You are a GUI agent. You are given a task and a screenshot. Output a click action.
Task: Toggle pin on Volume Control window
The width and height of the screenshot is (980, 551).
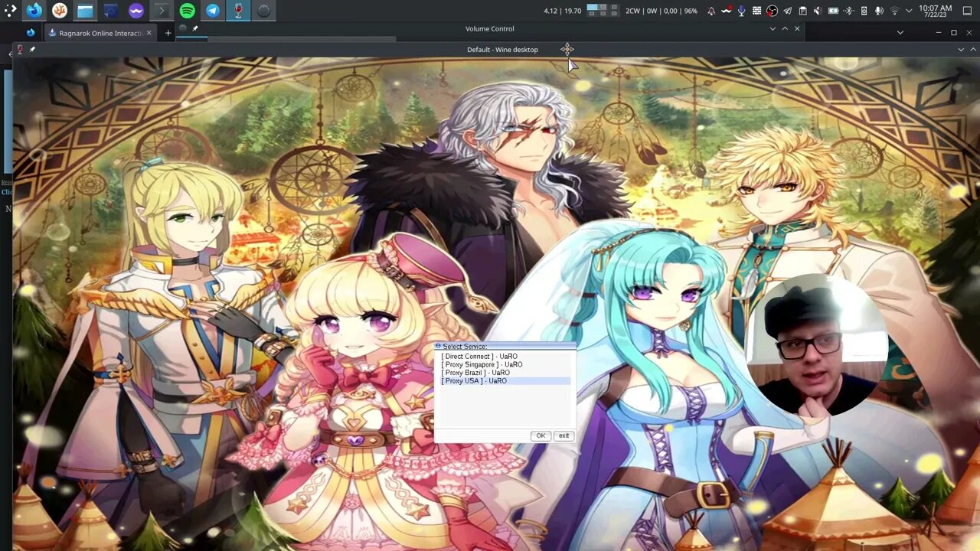194,28
